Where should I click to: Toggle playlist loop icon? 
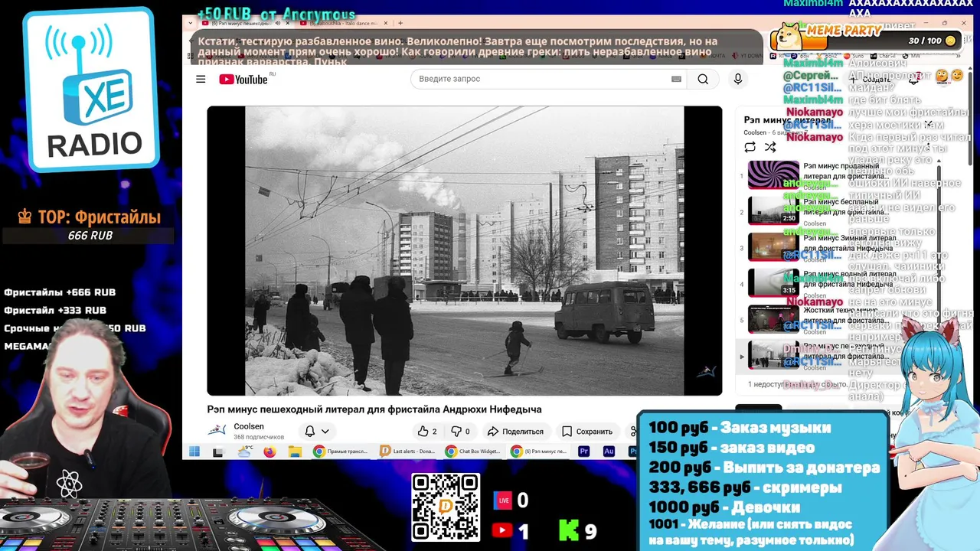[x=750, y=147]
